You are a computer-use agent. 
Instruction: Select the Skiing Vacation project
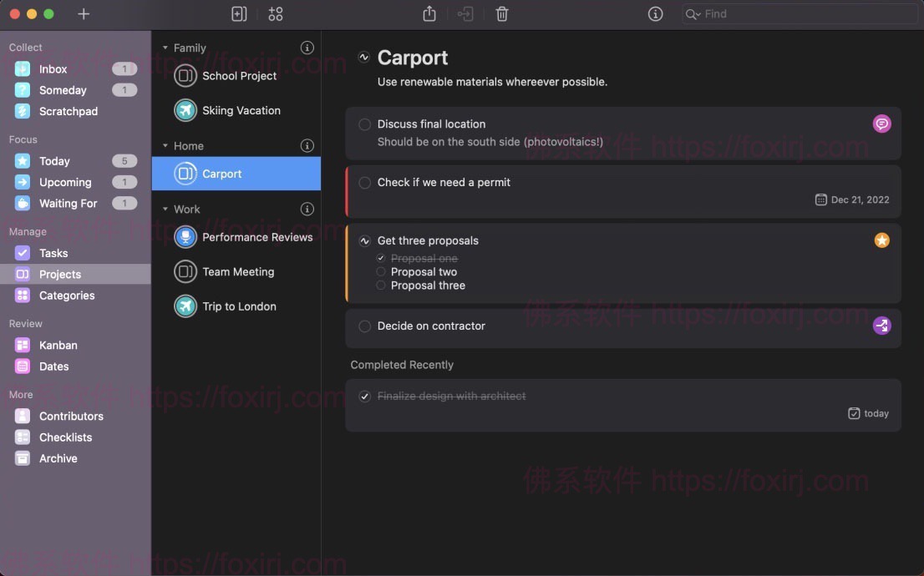click(x=241, y=110)
